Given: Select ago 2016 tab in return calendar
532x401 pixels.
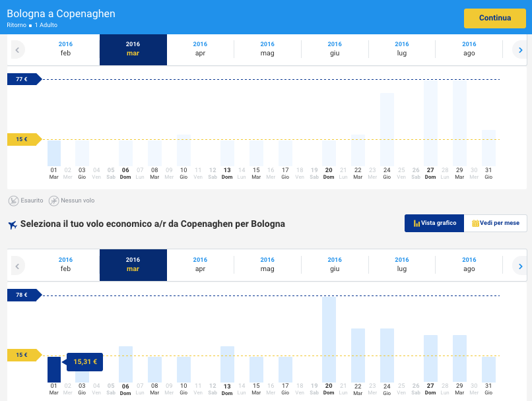Looking at the screenshot, I should [x=469, y=265].
